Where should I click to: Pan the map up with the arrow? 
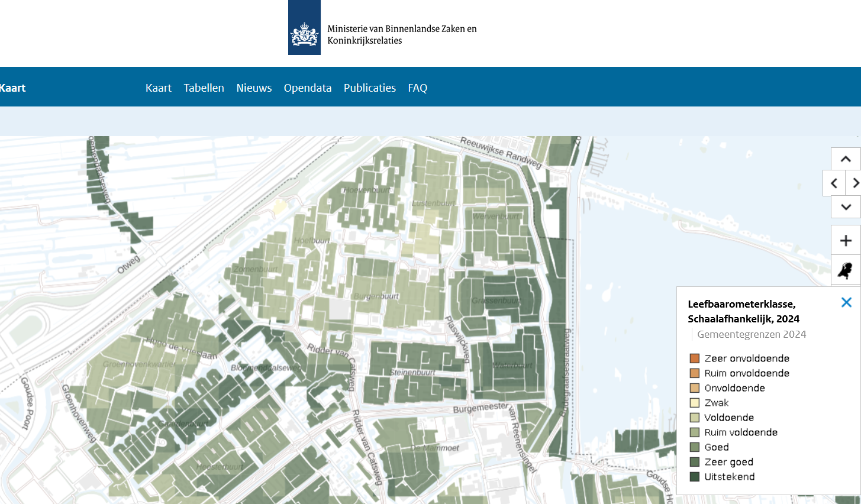846,159
